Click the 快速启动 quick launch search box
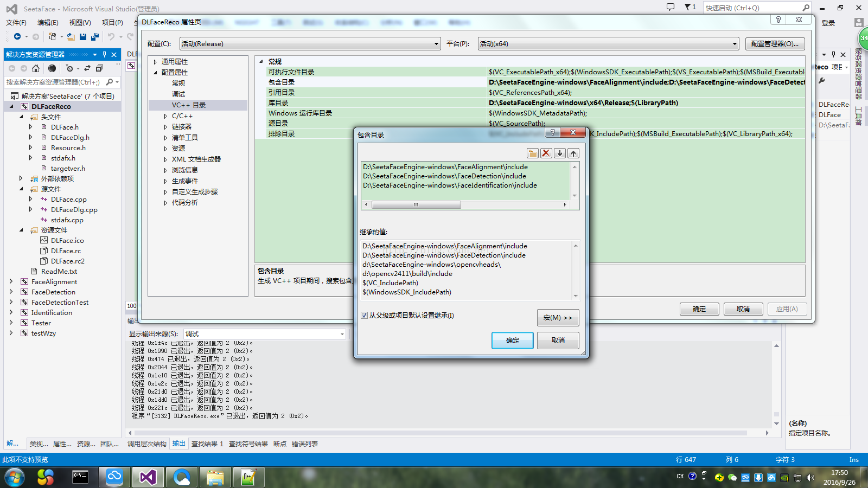The height and width of the screenshot is (488, 868). pos(753,8)
